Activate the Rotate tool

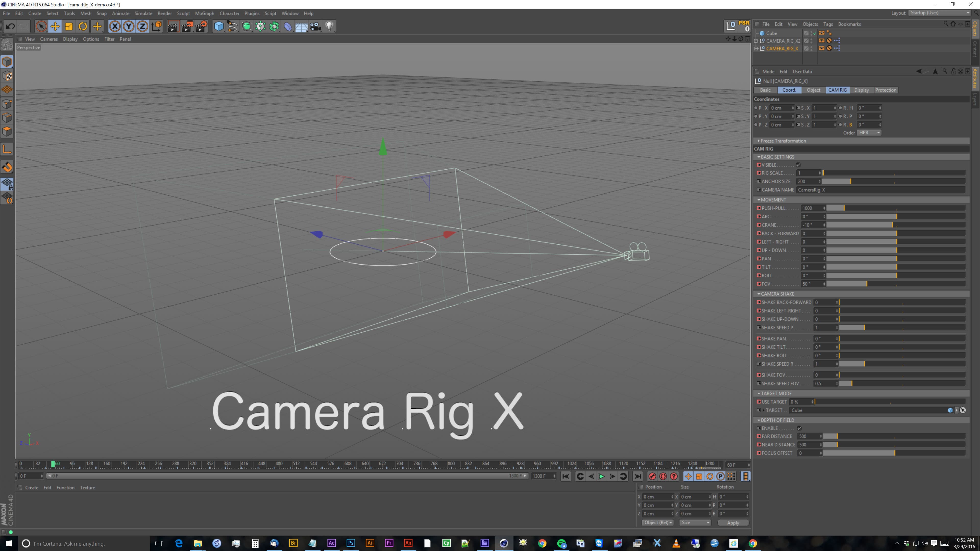(83, 26)
